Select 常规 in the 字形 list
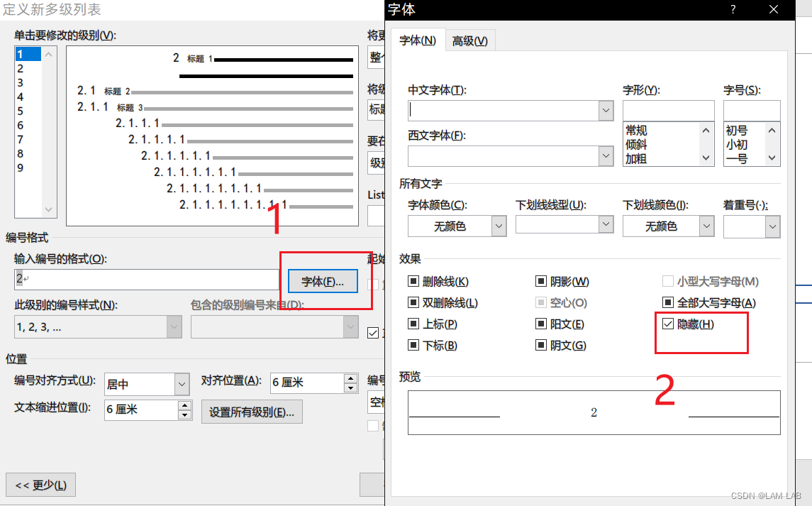The image size is (812, 506). (x=636, y=130)
